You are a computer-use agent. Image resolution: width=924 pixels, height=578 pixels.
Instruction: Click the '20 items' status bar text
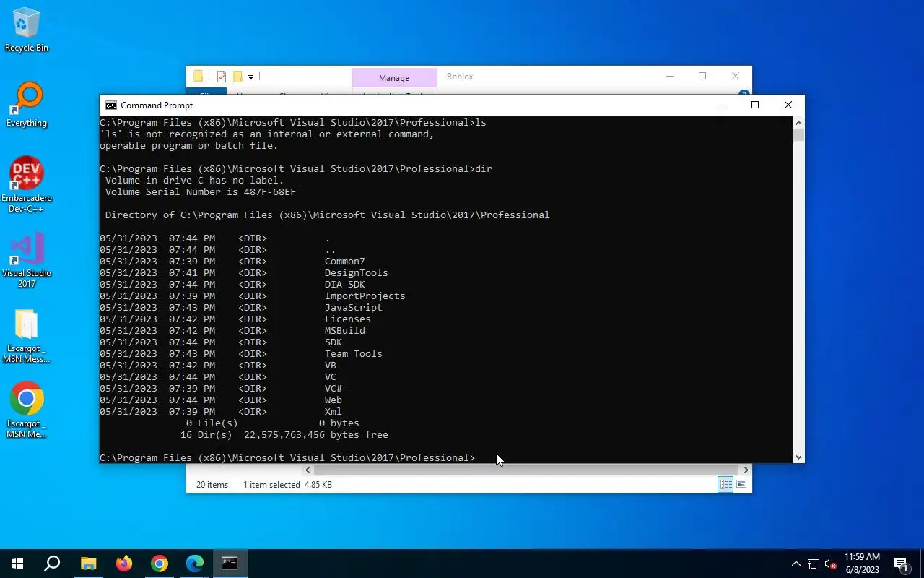pos(212,485)
